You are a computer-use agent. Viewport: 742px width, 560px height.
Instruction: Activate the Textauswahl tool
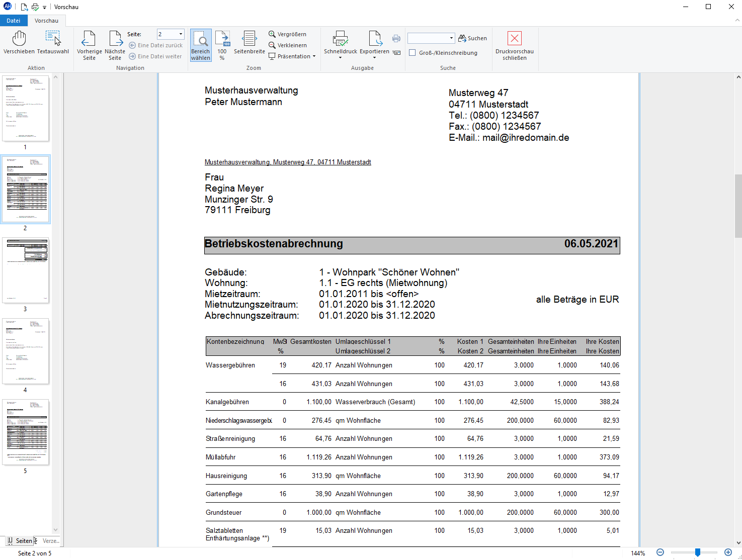(53, 43)
